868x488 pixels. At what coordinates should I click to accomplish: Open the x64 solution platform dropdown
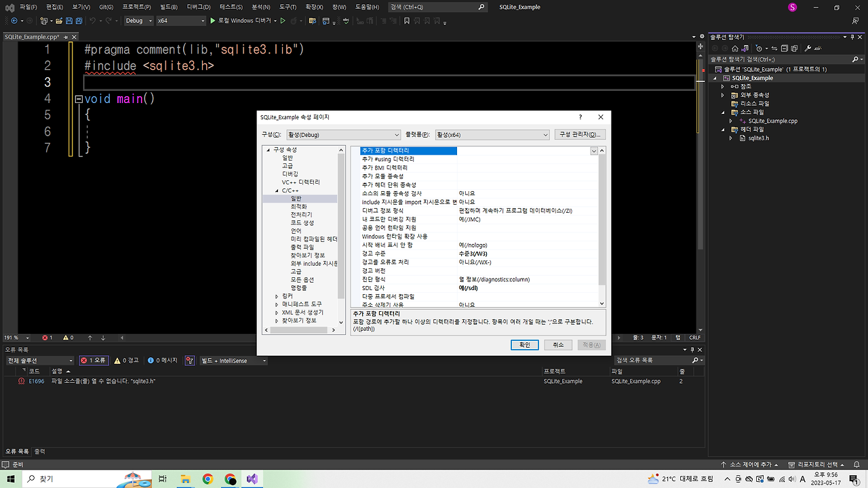point(180,21)
